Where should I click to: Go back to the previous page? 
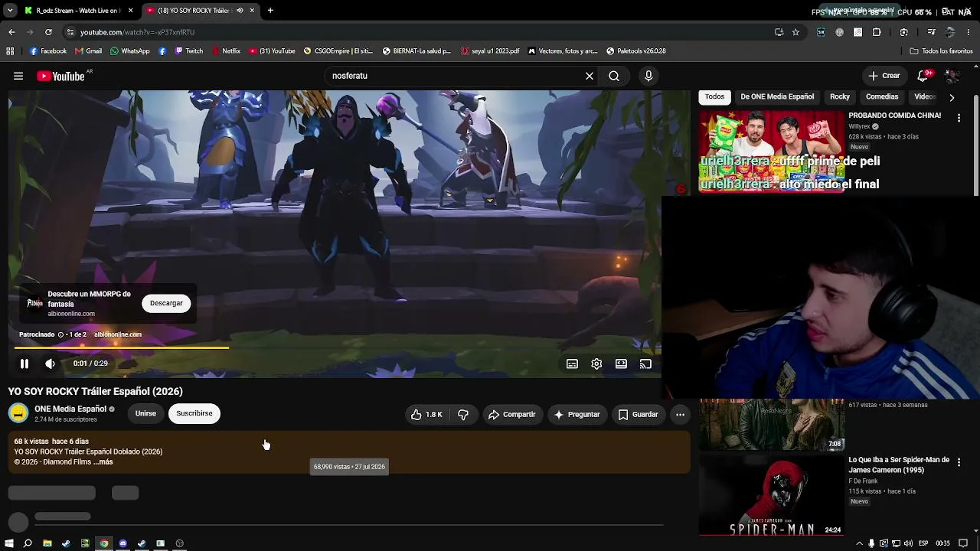point(11,32)
